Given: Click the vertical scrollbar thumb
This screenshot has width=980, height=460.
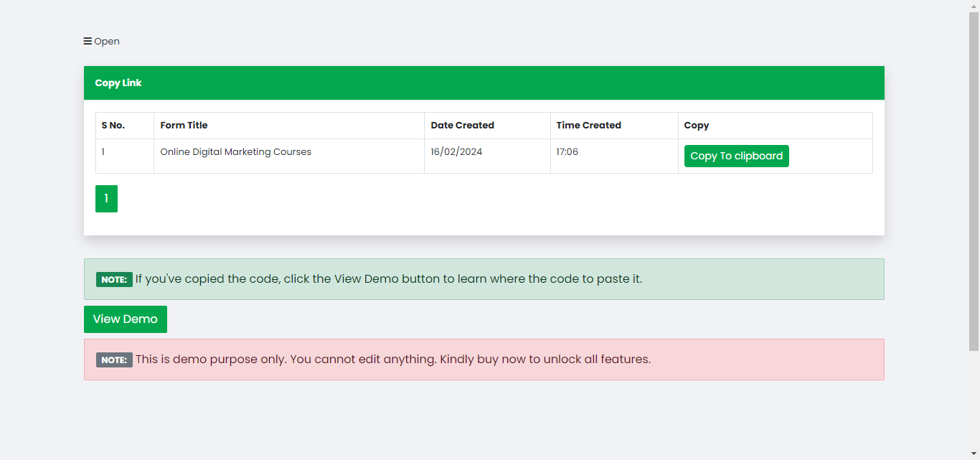Looking at the screenshot, I should tap(974, 179).
